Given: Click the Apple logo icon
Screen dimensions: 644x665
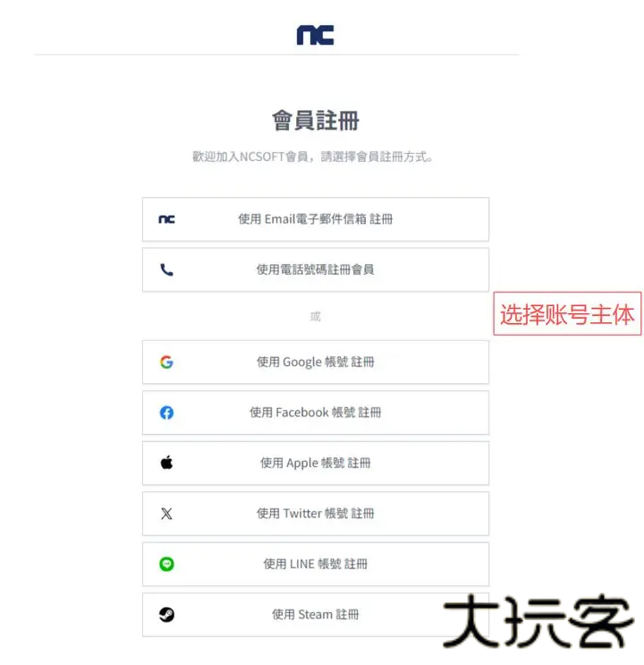Looking at the screenshot, I should tap(166, 463).
